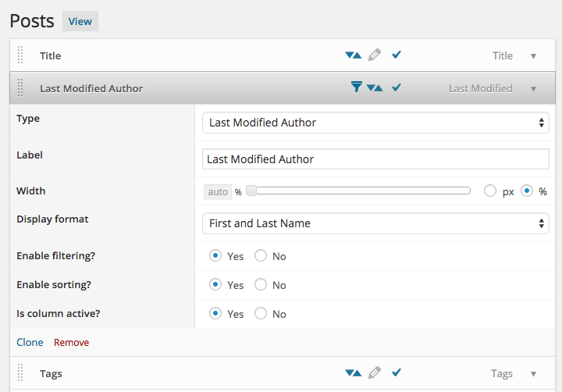Screen dimensions: 562x392
Task: Click the sort icon in Last Modified Author row
Action: pos(375,88)
